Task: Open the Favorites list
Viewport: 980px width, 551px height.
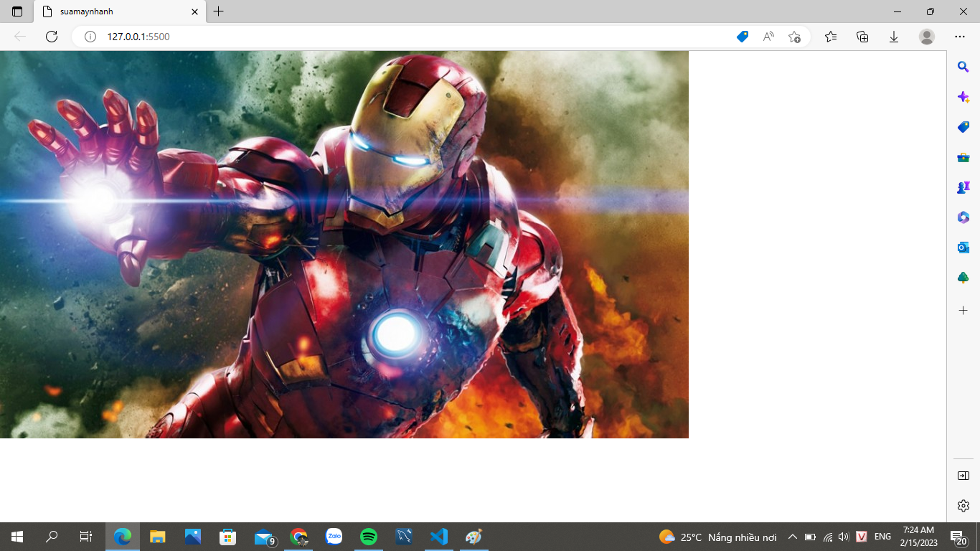Action: click(x=831, y=37)
